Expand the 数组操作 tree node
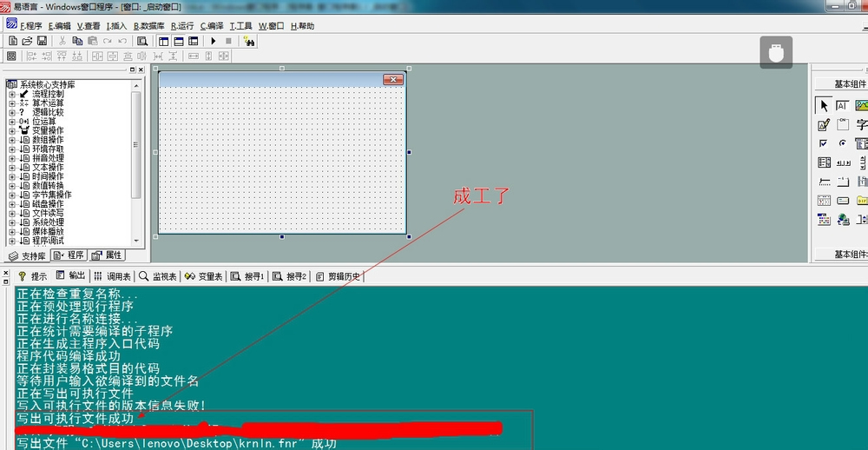The image size is (868, 450). [x=12, y=140]
